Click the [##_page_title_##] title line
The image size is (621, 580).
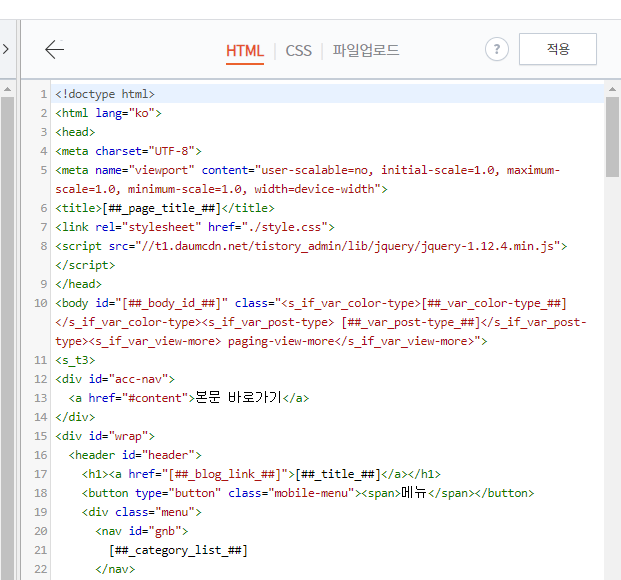(165, 208)
